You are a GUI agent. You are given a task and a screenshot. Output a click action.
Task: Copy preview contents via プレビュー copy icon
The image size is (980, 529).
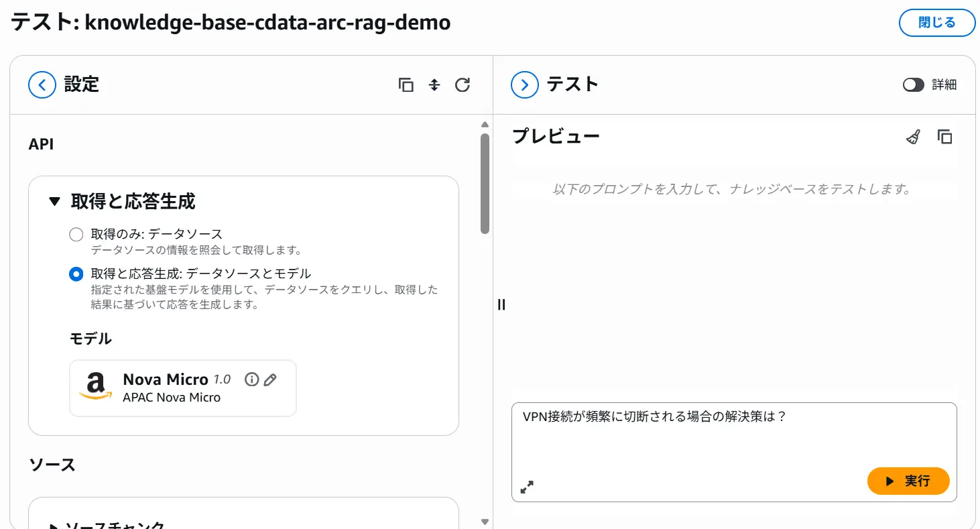pyautogui.click(x=945, y=137)
